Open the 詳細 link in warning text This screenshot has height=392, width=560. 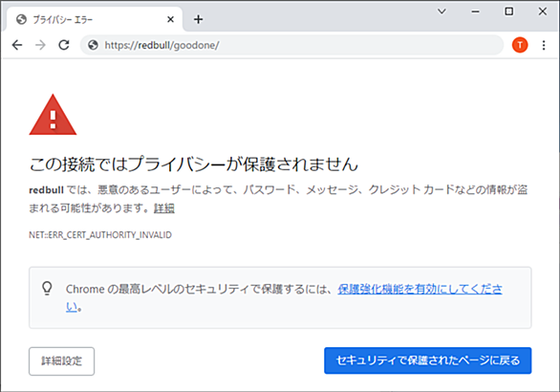[x=164, y=208]
